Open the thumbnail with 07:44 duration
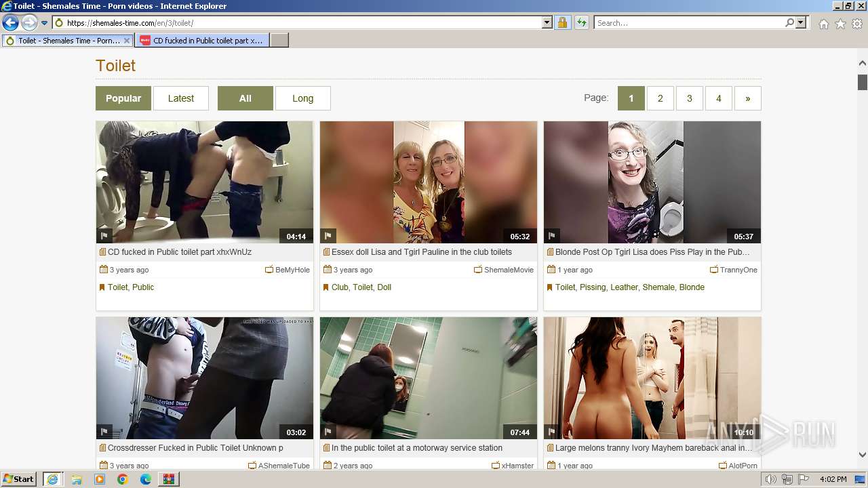The width and height of the screenshot is (868, 488). pyautogui.click(x=429, y=378)
